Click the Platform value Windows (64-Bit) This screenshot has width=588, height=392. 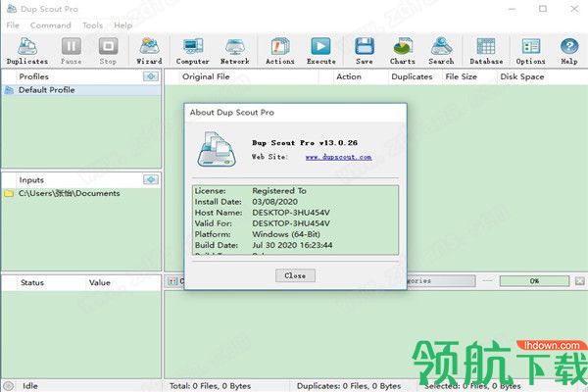[286, 234]
